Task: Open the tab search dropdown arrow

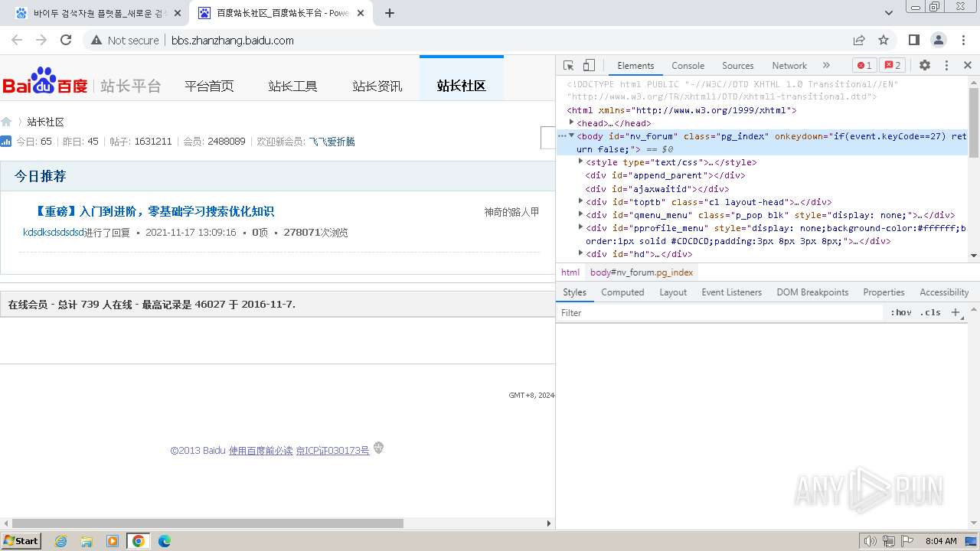Action: [x=889, y=13]
